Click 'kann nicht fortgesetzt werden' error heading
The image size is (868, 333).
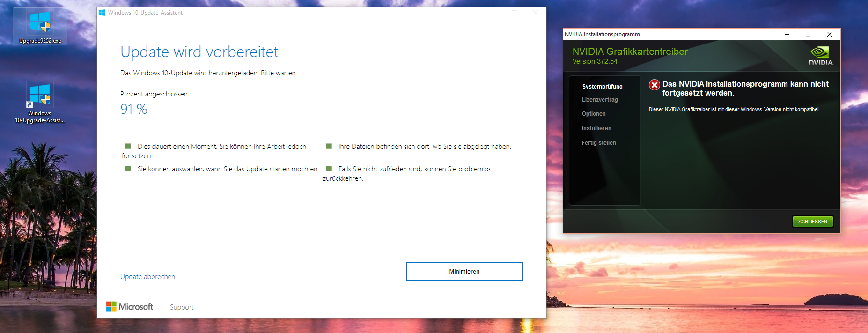pos(745,89)
